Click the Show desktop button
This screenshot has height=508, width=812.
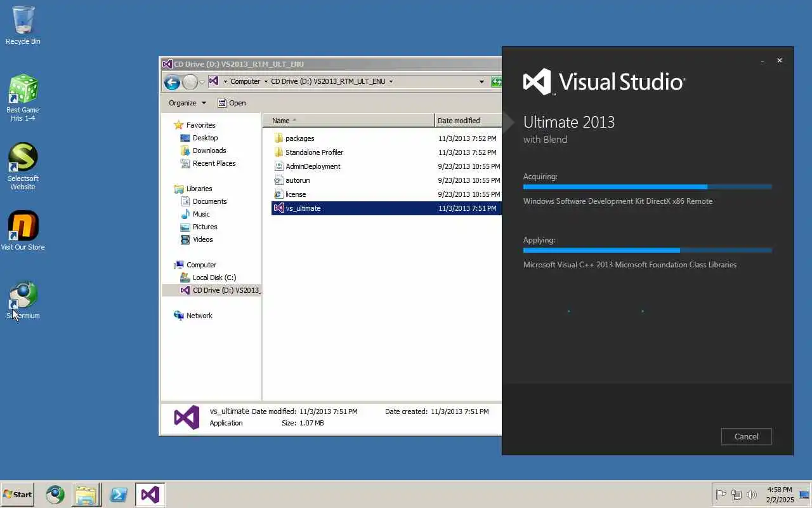tap(804, 494)
